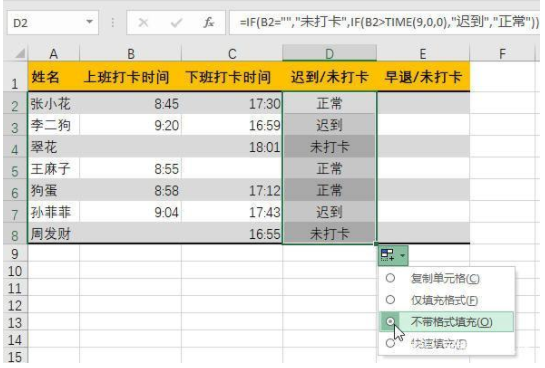Screen dimensions: 545x368
Task: Click the cell containing 孙菲菲
Action: tap(54, 212)
